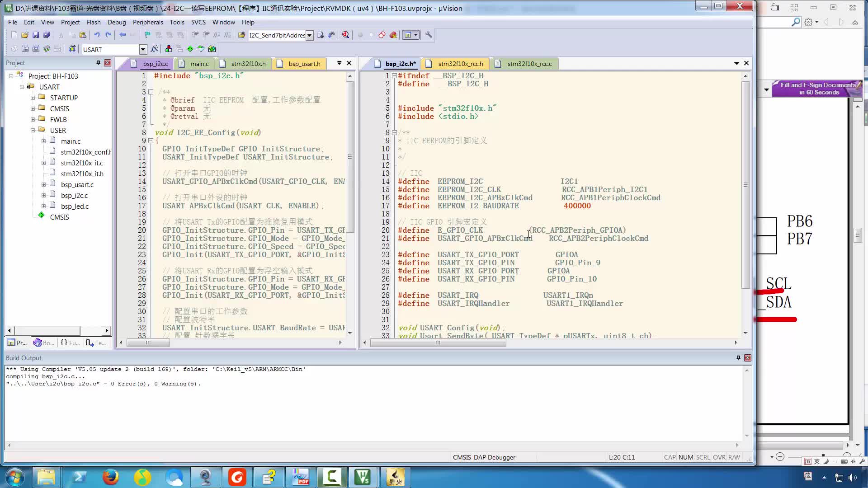
Task: Undo the last edit
Action: [x=97, y=35]
